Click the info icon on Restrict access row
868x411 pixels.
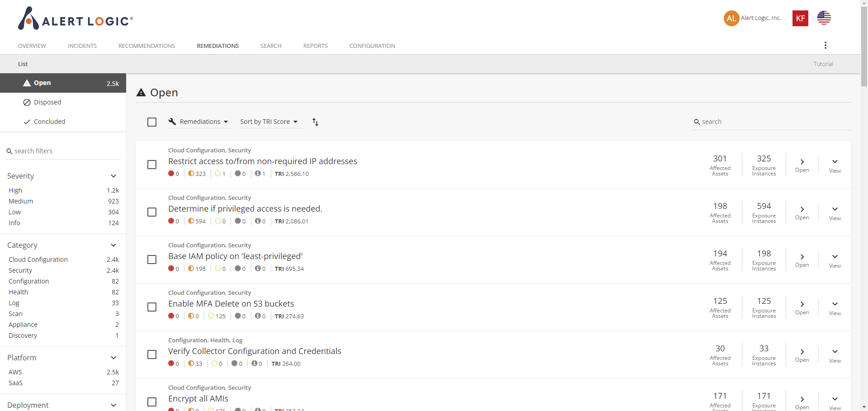click(257, 174)
